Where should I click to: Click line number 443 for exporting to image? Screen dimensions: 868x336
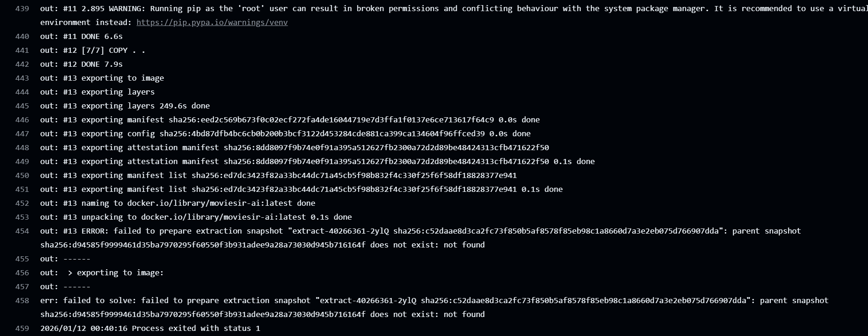click(22, 78)
